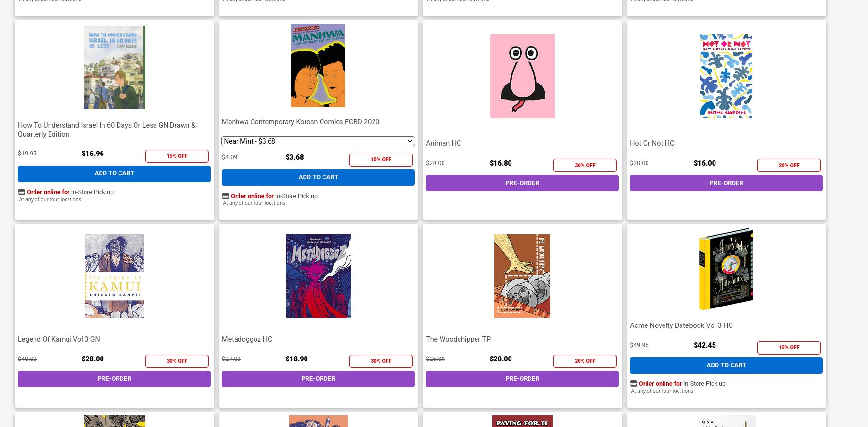Click store pickup icon under Manhwa listing
868x427 pixels.
[225, 196]
